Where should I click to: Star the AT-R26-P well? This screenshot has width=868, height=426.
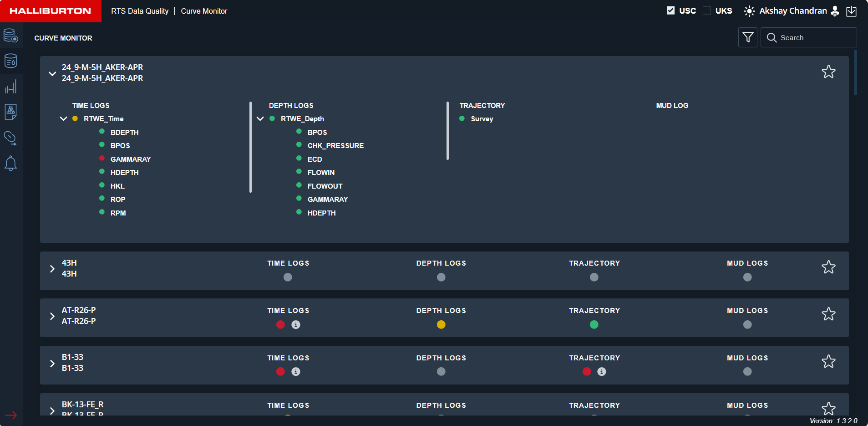click(828, 314)
